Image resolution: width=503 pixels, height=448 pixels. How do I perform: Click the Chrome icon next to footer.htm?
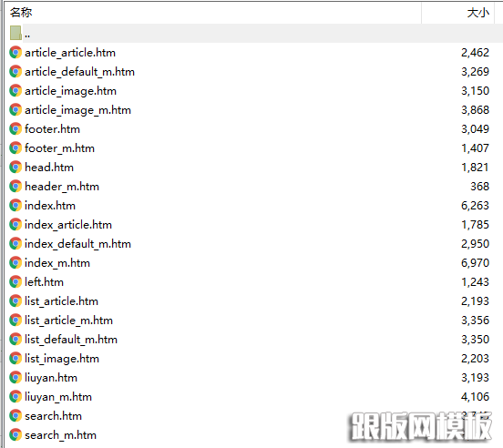15,129
